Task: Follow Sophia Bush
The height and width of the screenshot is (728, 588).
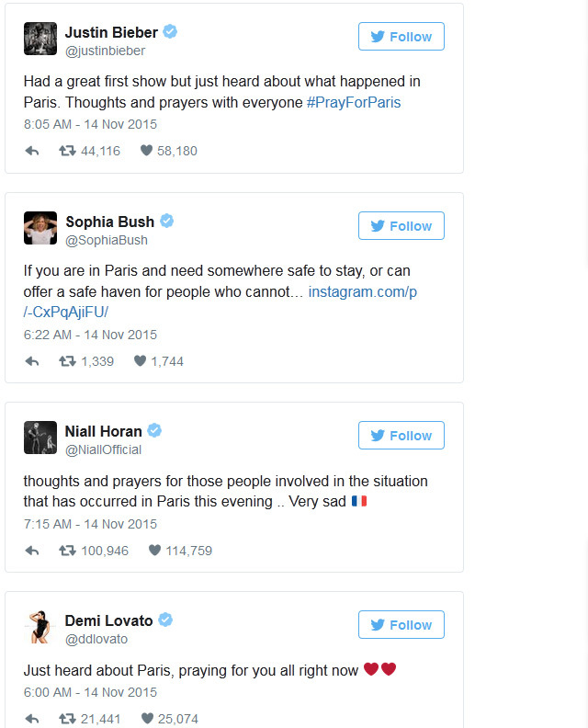Action: click(x=401, y=226)
